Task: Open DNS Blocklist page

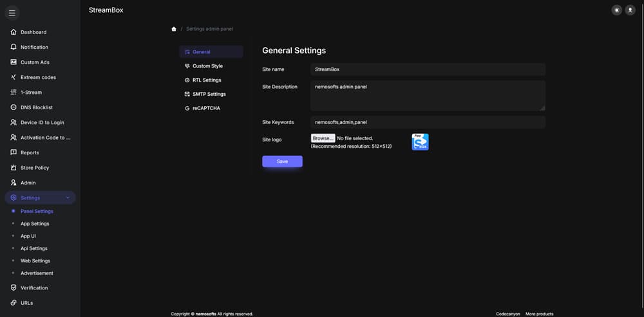Action: 36,107
